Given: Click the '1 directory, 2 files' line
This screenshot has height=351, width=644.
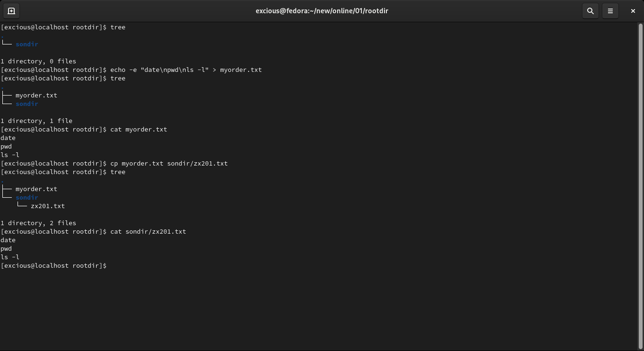Looking at the screenshot, I should (x=38, y=223).
